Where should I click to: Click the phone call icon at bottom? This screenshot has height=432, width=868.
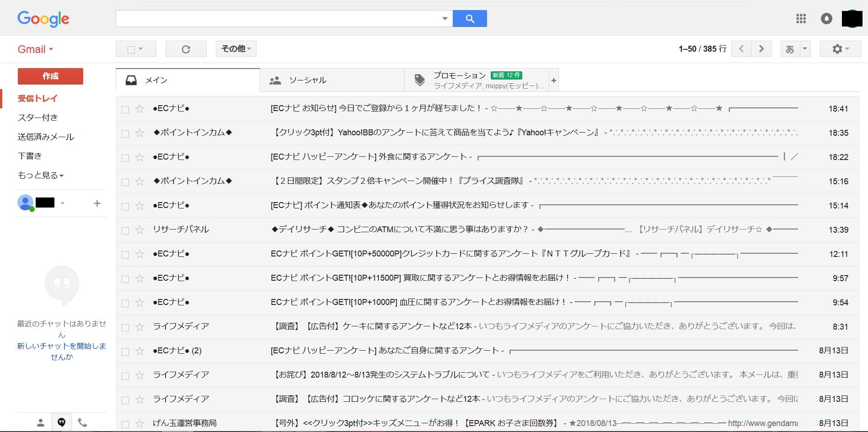[82, 422]
